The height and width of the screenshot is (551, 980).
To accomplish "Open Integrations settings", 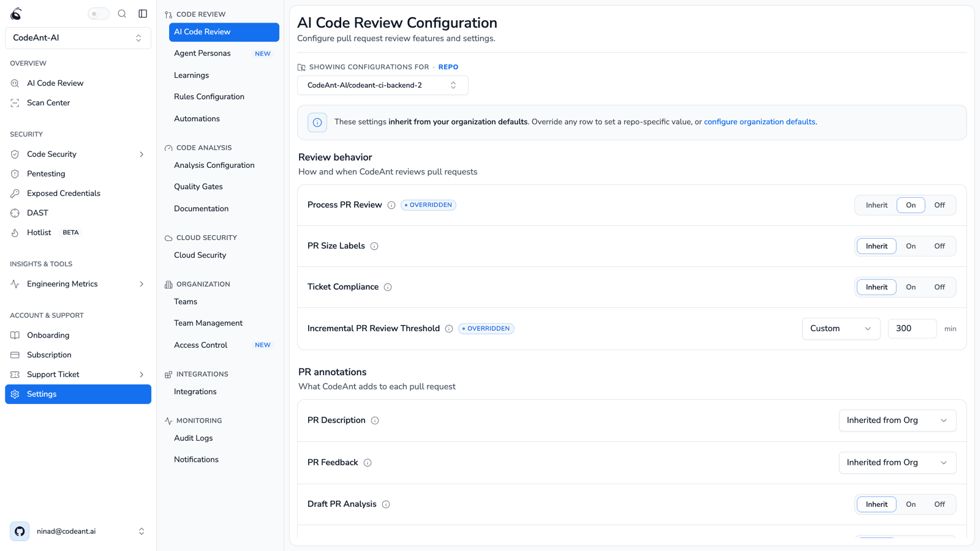I will click(224, 392).
